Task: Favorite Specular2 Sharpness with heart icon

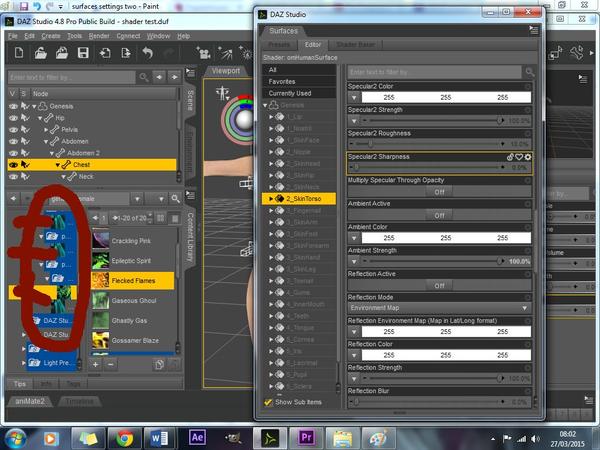Action: (519, 157)
